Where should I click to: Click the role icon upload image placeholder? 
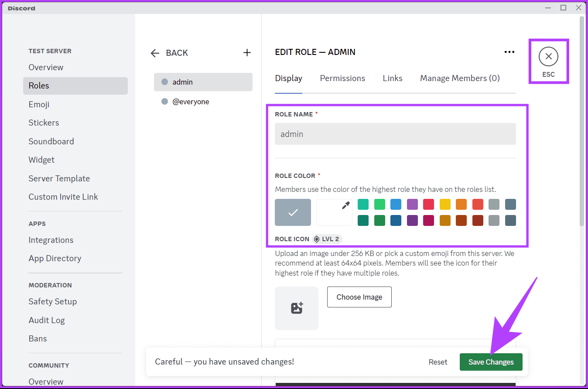[297, 308]
